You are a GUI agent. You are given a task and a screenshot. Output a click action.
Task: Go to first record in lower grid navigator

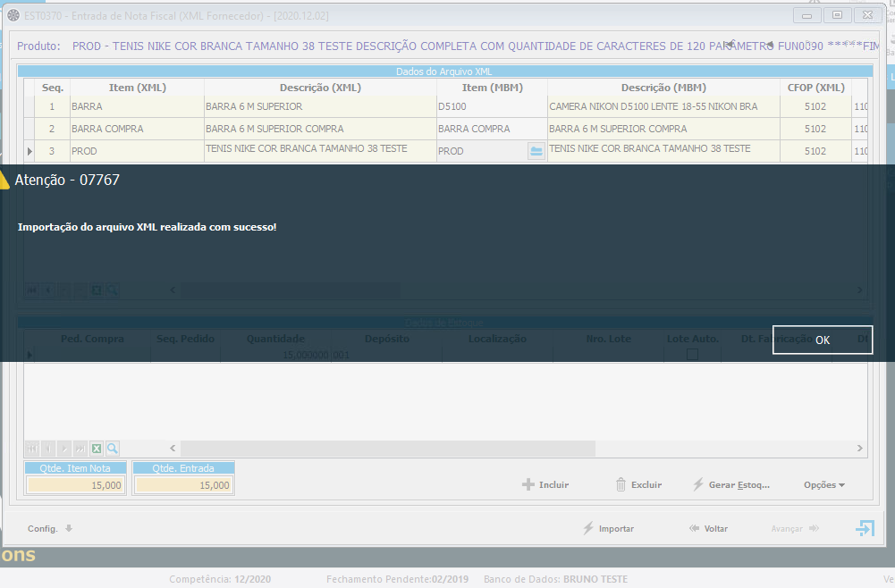(x=32, y=449)
